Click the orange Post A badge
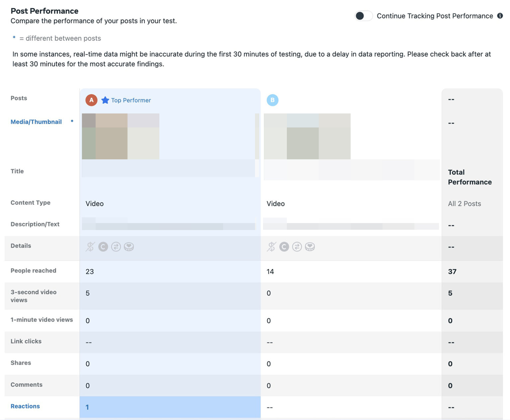This screenshot has width=510, height=420. tap(91, 100)
